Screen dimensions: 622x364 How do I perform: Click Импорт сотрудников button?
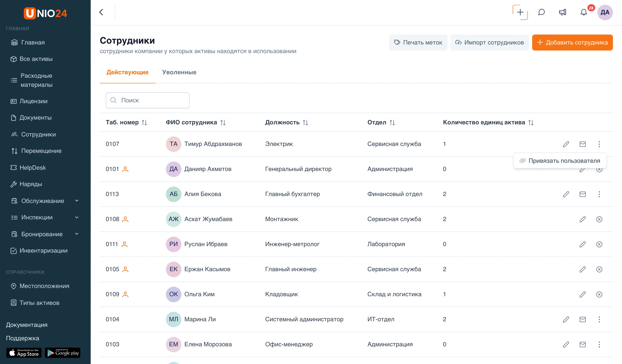pos(489,43)
